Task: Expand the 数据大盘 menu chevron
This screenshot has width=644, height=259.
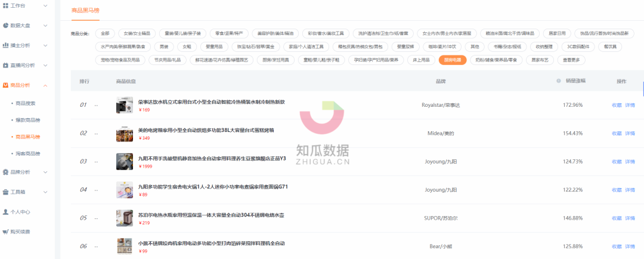Action: pos(45,26)
